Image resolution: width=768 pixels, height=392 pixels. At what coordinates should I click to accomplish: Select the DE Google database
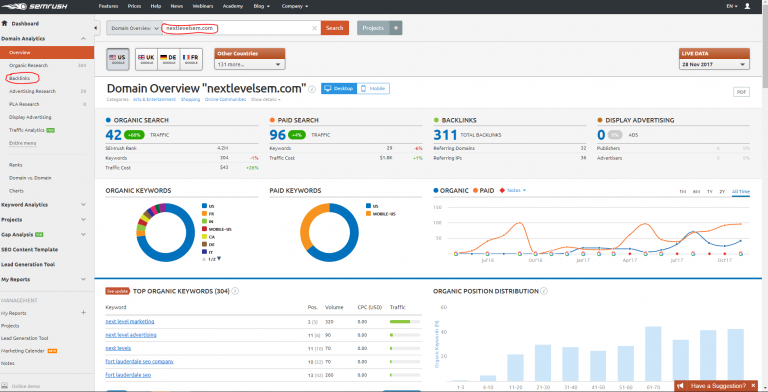168,59
